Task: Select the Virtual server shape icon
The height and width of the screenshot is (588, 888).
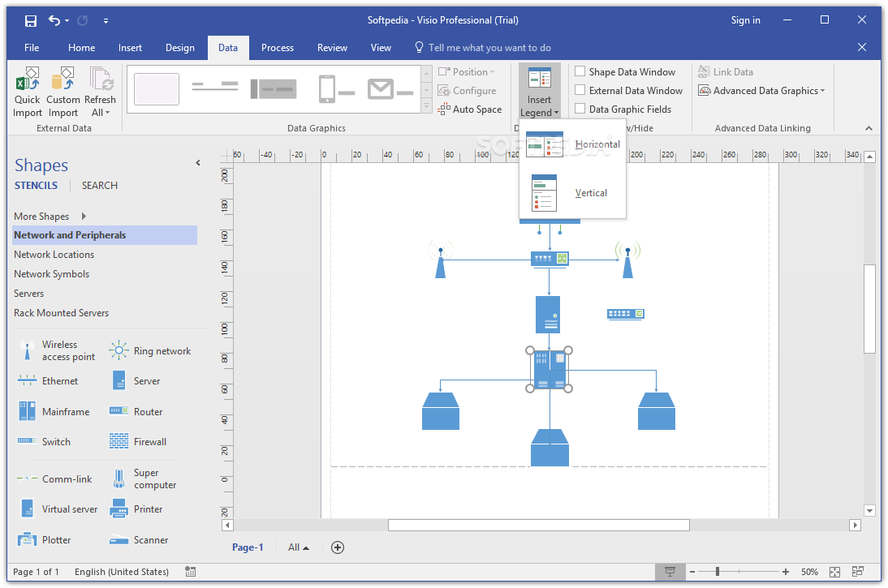Action: point(27,509)
